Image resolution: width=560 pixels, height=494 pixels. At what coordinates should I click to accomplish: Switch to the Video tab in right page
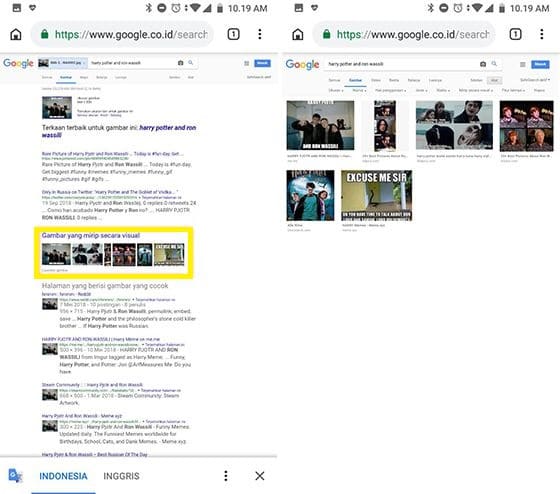(376, 80)
